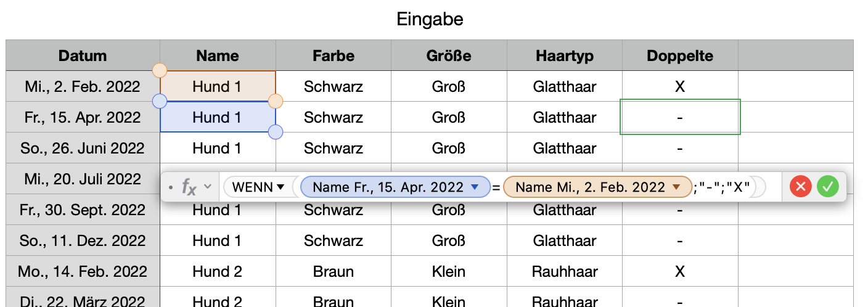The height and width of the screenshot is (307, 868).
Task: Grab the move-dot handle left of the fx icon
Action: [171, 187]
